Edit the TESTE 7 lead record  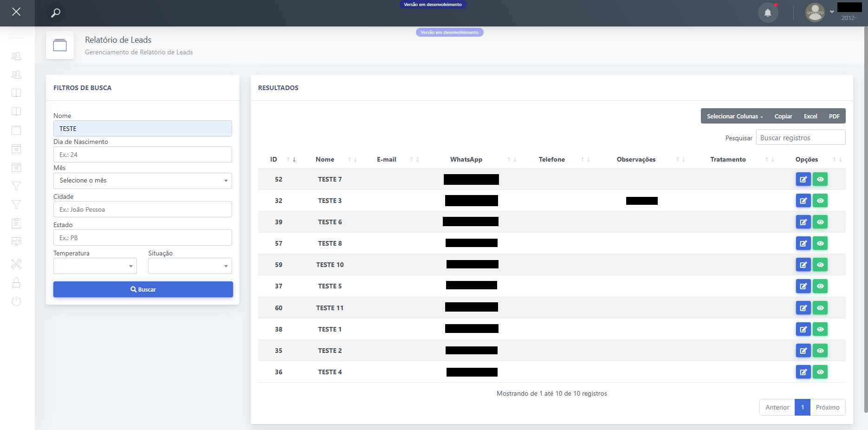click(803, 179)
